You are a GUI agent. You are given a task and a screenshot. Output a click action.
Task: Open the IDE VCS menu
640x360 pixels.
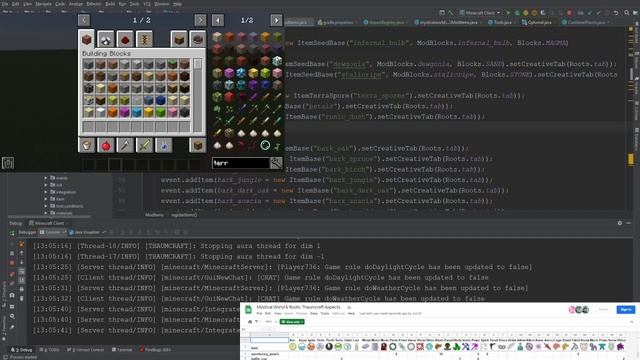click(x=147, y=4)
